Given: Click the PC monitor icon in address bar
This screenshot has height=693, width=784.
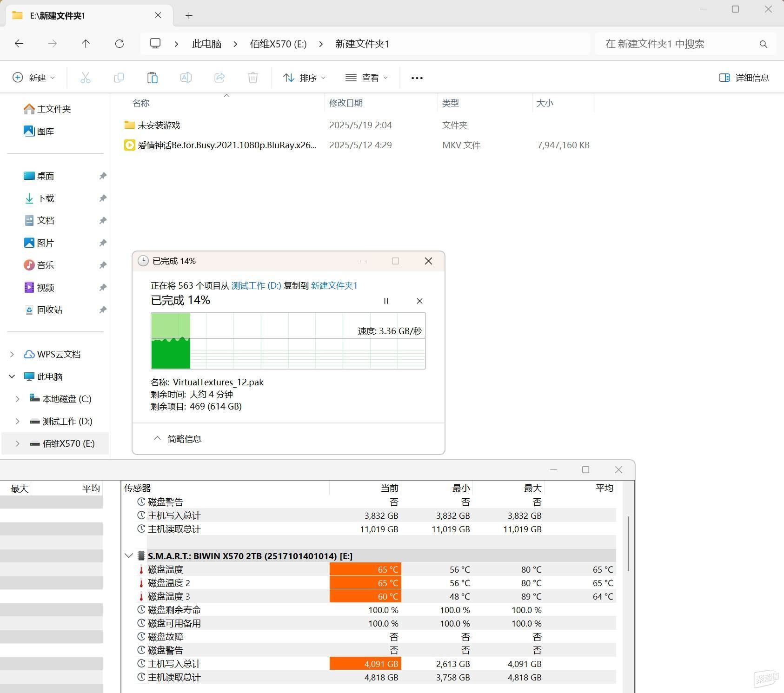Looking at the screenshot, I should pos(155,44).
